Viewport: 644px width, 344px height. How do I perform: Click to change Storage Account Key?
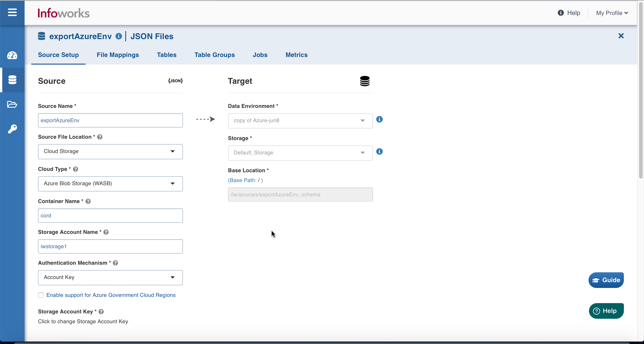click(83, 321)
